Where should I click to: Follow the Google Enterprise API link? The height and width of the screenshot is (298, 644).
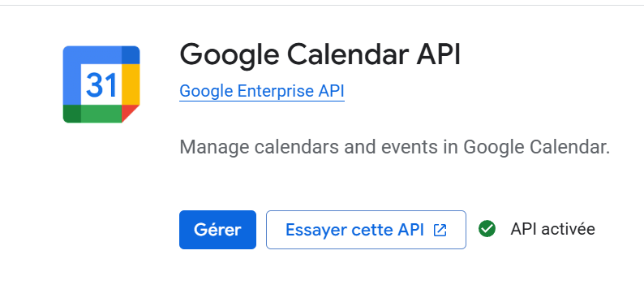[262, 91]
